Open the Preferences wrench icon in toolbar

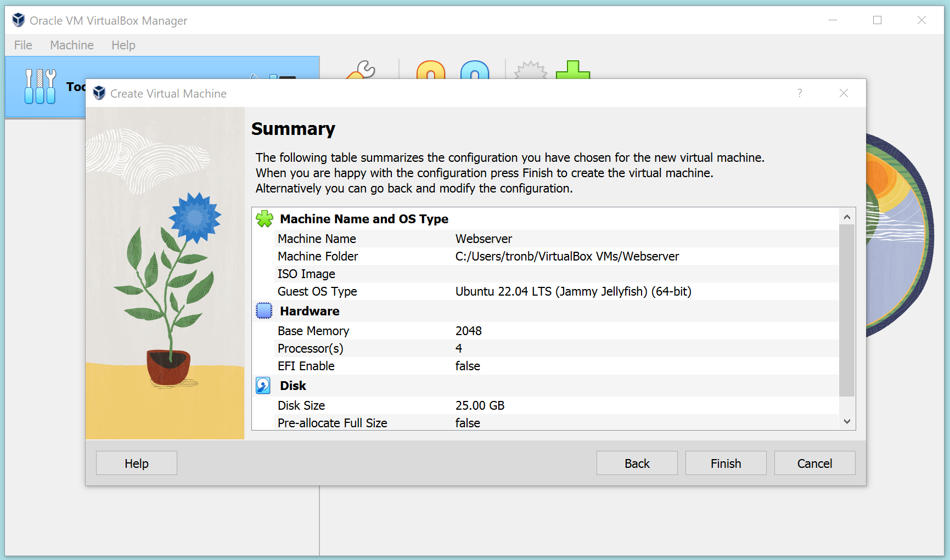coord(362,70)
